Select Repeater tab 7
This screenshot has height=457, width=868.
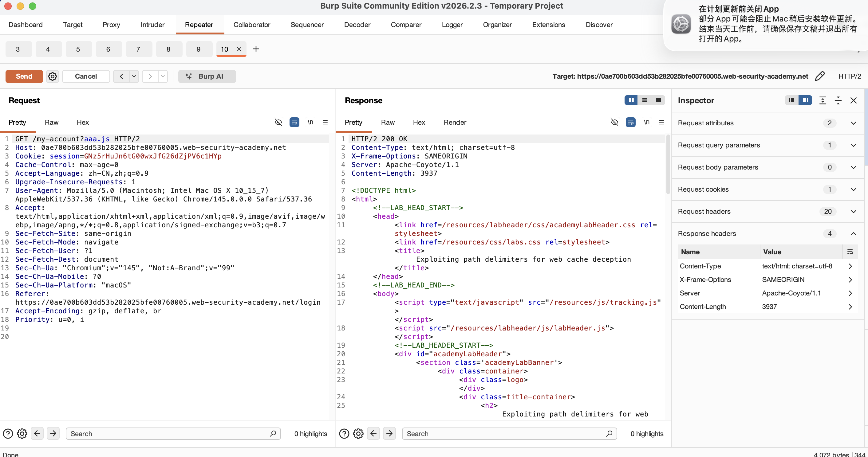(138, 49)
